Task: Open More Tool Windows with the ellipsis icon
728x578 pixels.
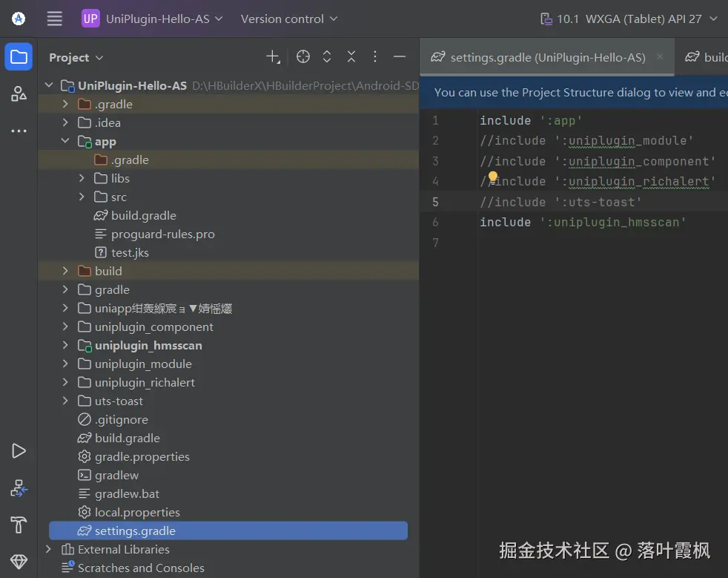Action: [19, 131]
